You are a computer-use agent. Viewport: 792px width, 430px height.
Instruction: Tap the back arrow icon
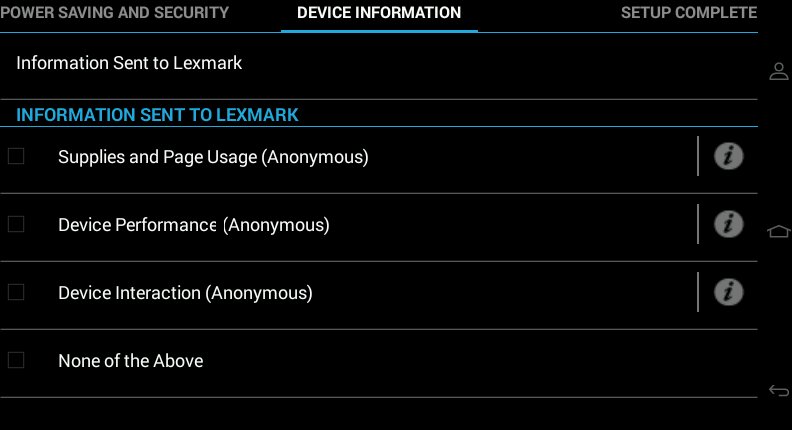click(778, 390)
